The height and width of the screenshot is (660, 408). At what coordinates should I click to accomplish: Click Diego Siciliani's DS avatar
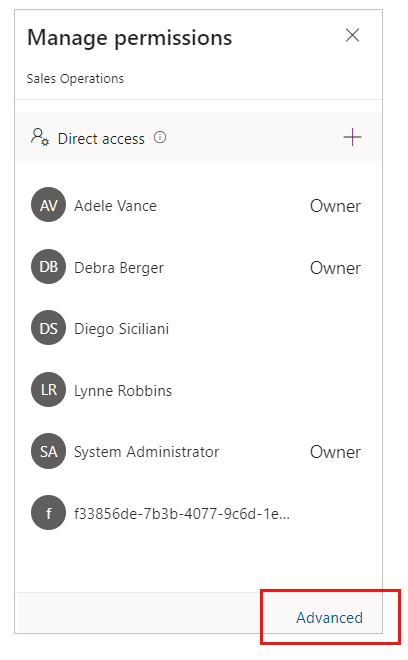48,328
